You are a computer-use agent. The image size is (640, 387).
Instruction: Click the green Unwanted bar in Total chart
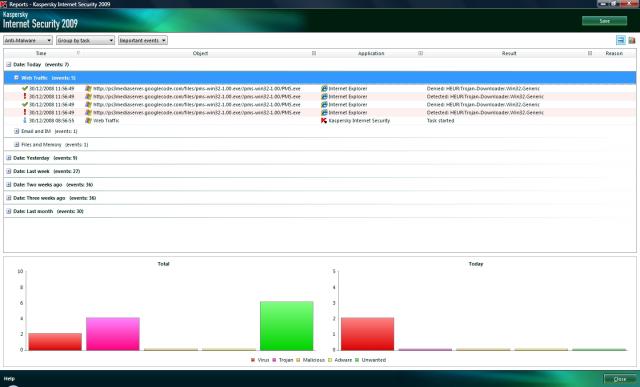click(287, 326)
